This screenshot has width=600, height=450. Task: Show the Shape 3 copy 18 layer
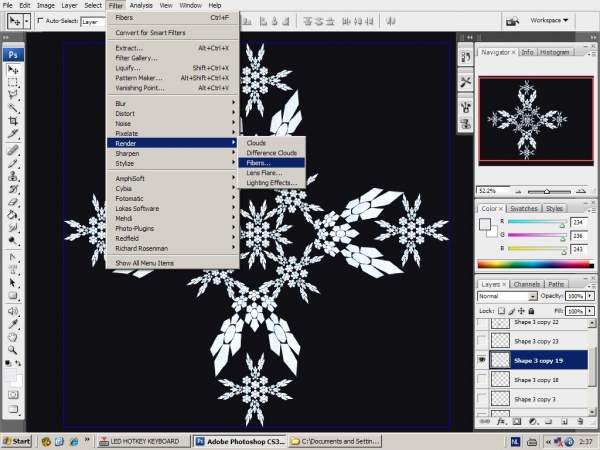482,379
